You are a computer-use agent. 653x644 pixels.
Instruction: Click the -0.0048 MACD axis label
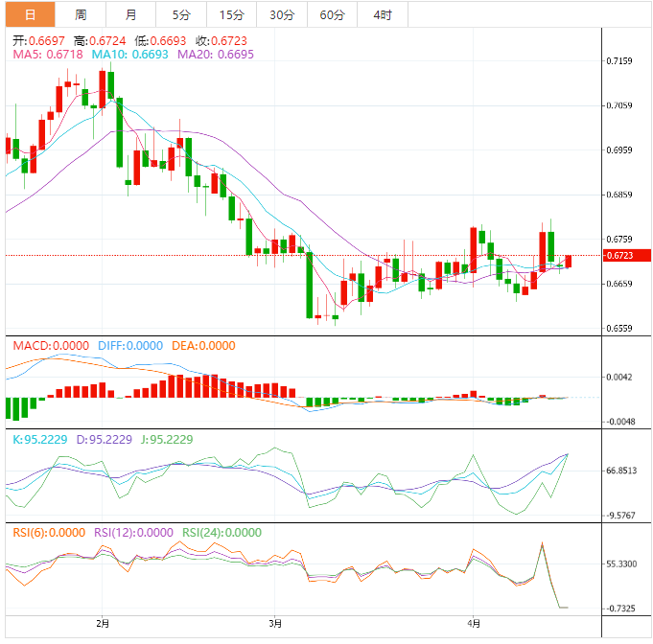point(620,422)
